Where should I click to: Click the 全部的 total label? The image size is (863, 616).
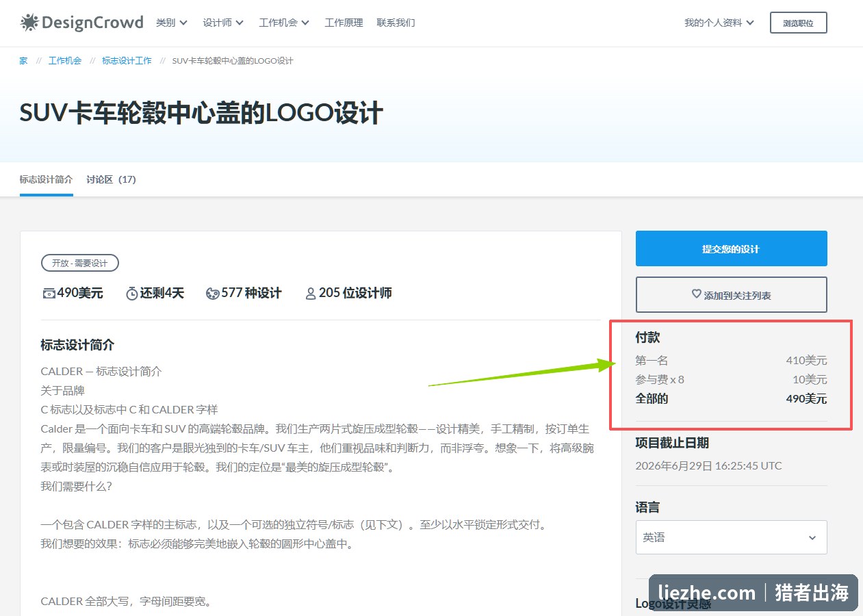point(652,398)
